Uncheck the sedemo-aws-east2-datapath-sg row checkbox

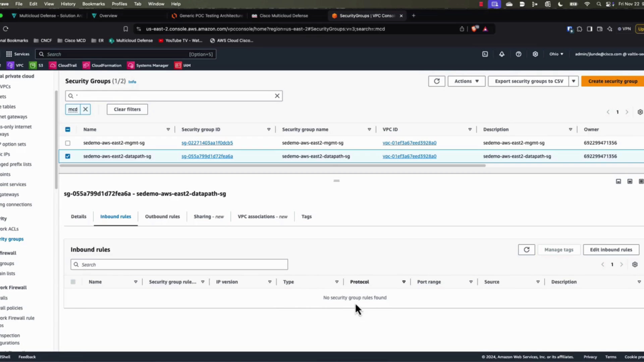(68, 156)
